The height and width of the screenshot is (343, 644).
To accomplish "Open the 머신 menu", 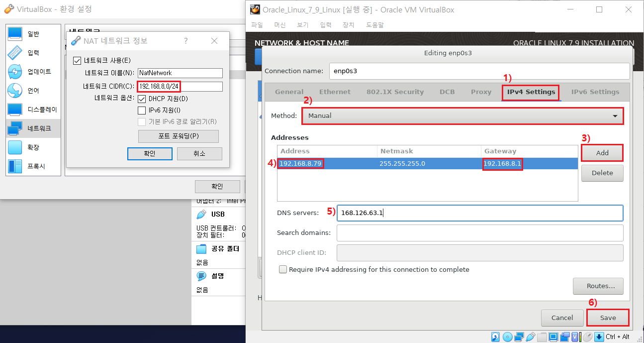I will coord(280,25).
